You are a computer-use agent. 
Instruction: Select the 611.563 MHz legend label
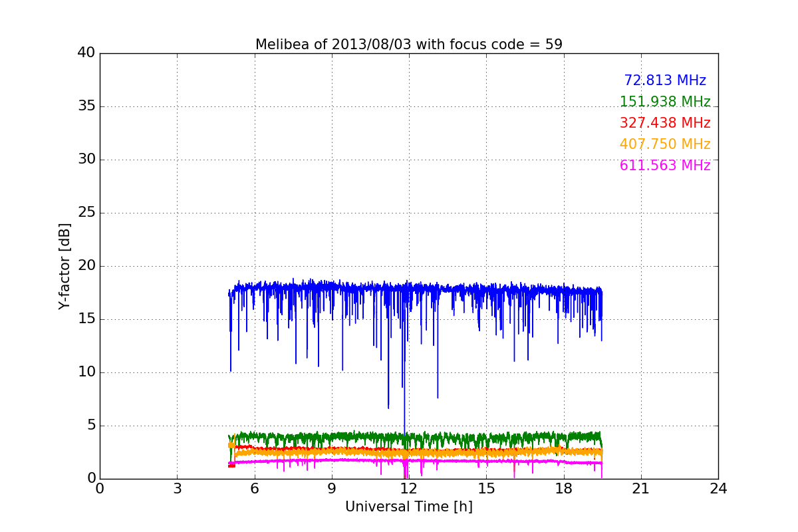coord(665,166)
